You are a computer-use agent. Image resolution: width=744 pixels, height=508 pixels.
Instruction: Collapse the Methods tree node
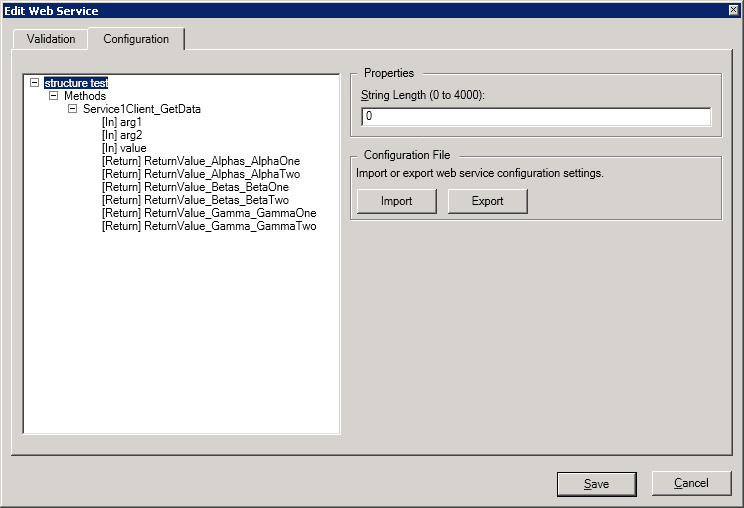54,96
